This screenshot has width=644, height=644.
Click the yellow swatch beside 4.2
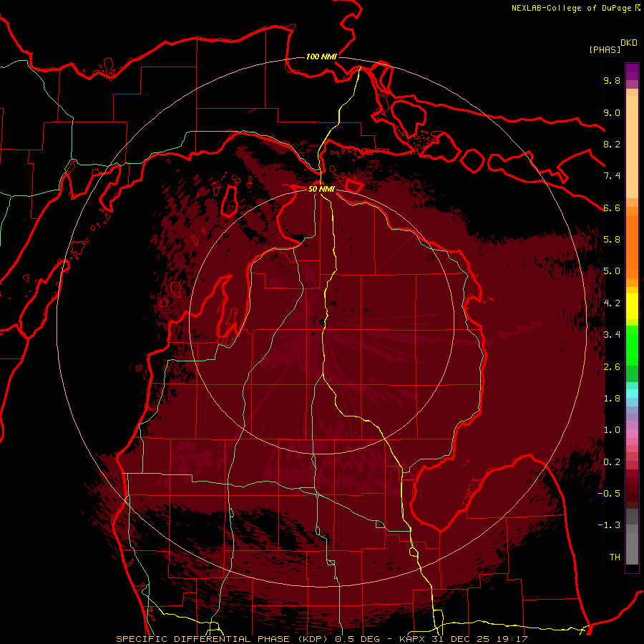click(x=632, y=306)
